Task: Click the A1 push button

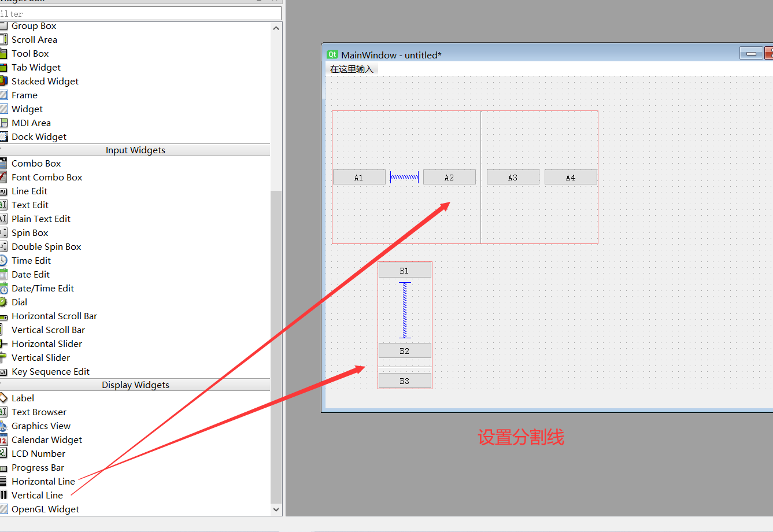Action: pos(359,177)
